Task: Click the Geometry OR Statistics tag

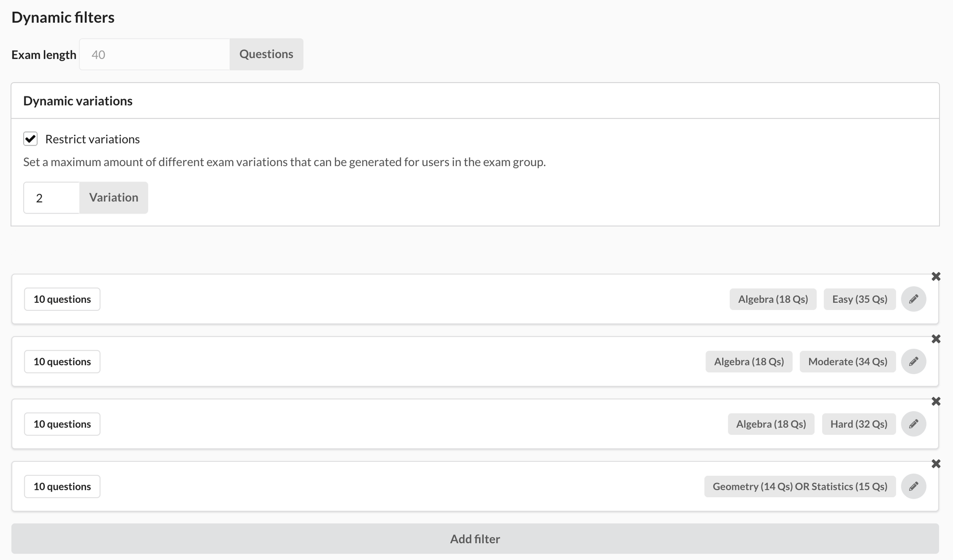Action: [799, 487]
